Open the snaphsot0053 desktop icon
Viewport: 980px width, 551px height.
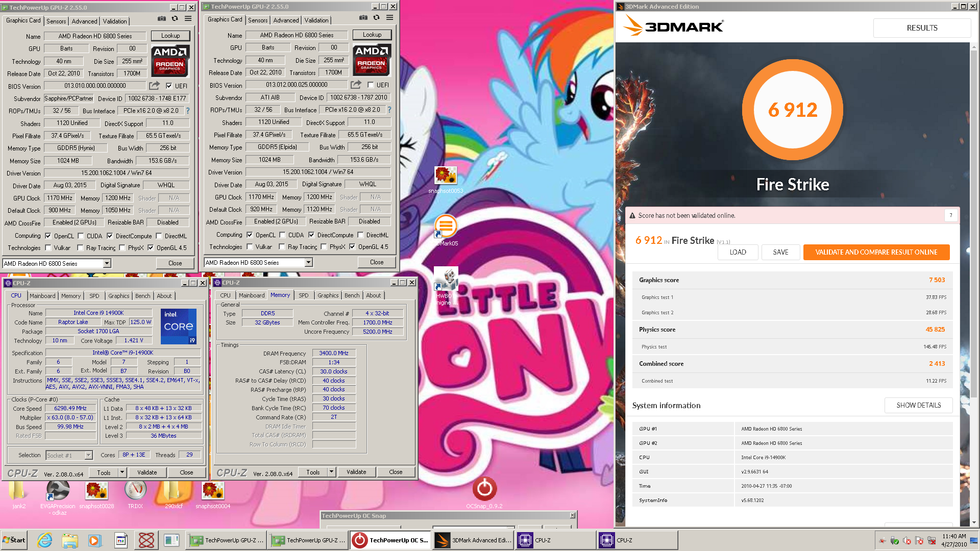pyautogui.click(x=446, y=180)
